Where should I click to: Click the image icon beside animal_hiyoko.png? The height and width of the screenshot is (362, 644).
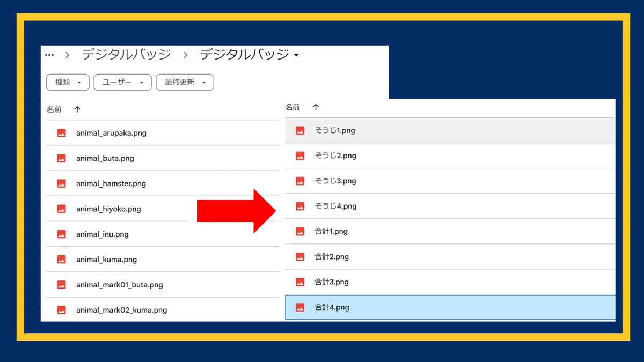click(x=62, y=209)
